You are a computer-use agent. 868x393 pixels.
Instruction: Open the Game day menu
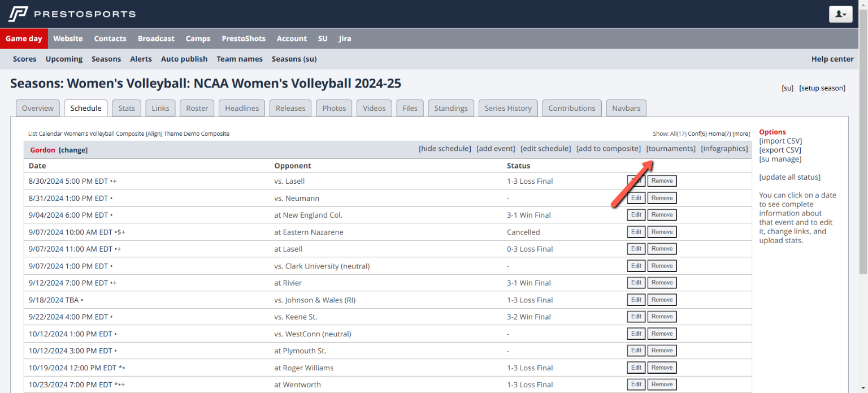[x=24, y=38]
